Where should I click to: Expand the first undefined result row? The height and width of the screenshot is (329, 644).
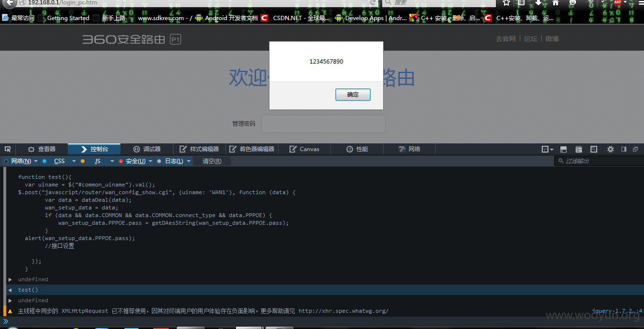[x=10, y=279]
